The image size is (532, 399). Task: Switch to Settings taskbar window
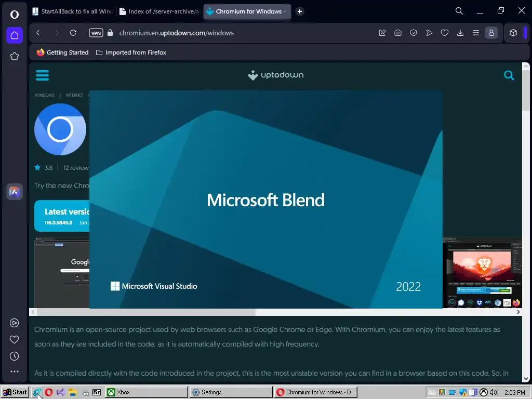coord(231,392)
